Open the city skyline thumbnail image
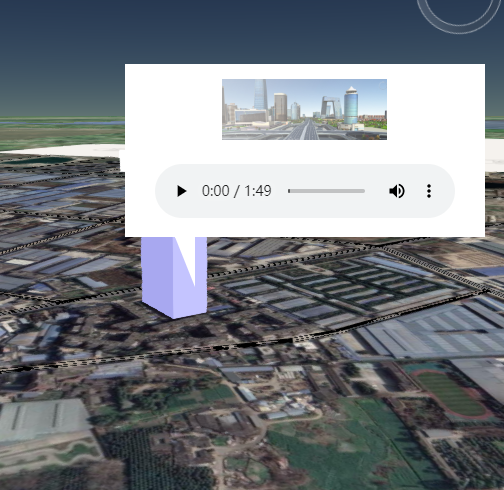The width and height of the screenshot is (504, 490). 304,109
